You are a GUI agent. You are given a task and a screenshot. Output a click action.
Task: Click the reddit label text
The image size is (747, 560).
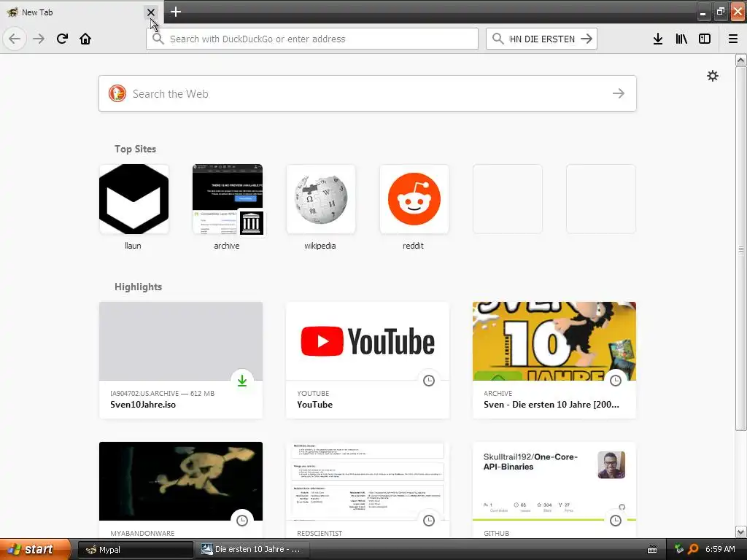click(413, 246)
